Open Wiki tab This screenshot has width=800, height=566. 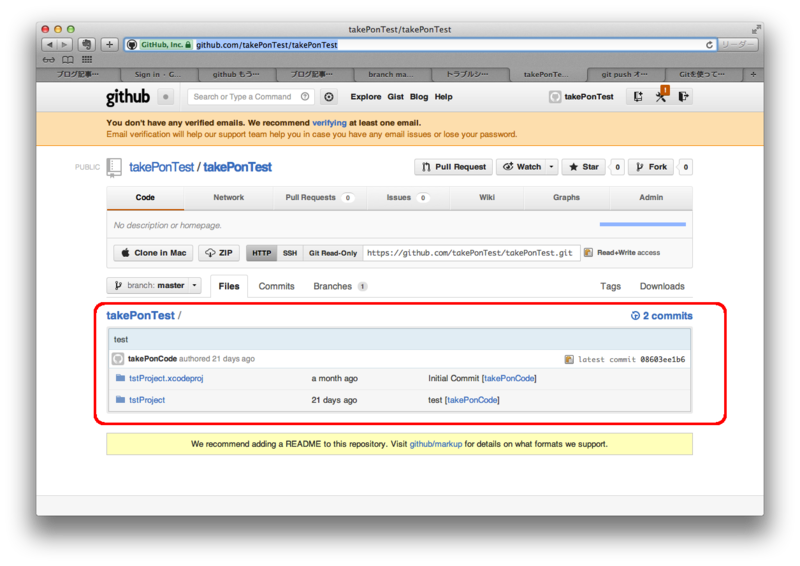click(x=487, y=198)
